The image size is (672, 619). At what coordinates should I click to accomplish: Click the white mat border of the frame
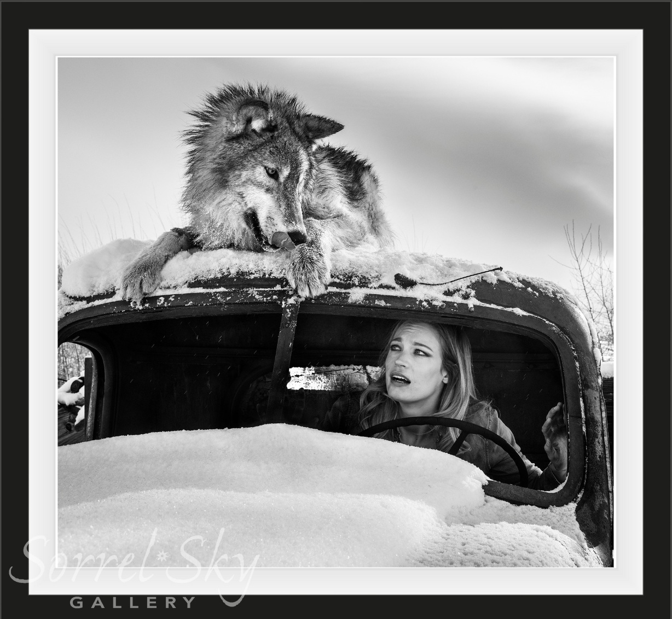pyautogui.click(x=43, y=306)
